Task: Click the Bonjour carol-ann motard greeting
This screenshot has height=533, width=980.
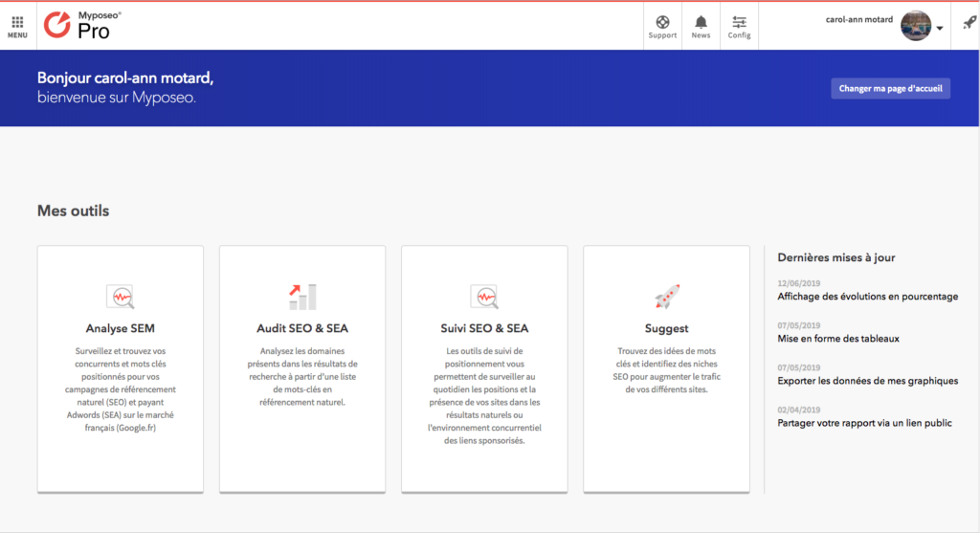Action: coord(125,78)
